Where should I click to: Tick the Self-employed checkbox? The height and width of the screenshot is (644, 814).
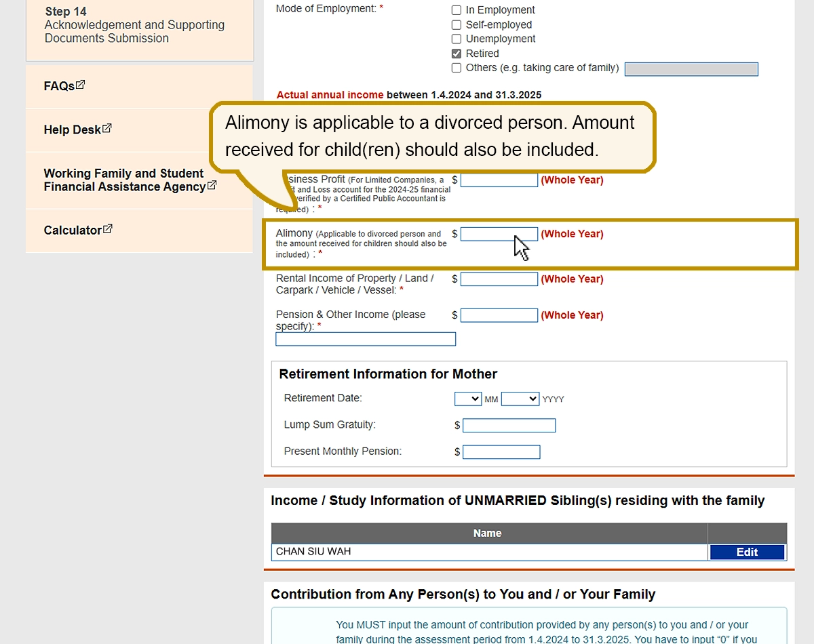click(457, 24)
